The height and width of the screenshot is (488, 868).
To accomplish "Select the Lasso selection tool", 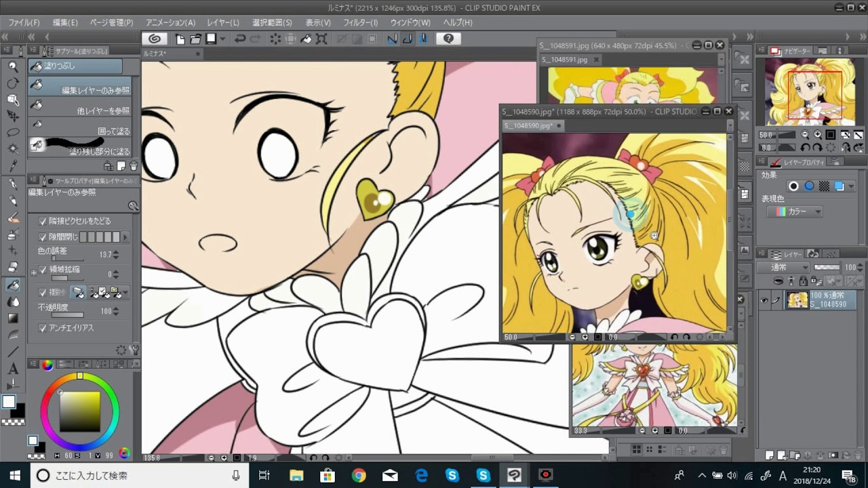I will (x=13, y=132).
